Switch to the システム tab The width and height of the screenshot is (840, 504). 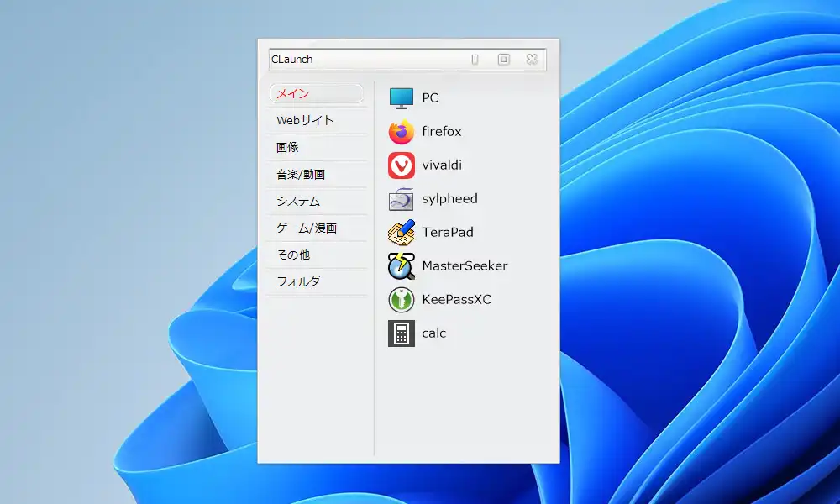(317, 201)
